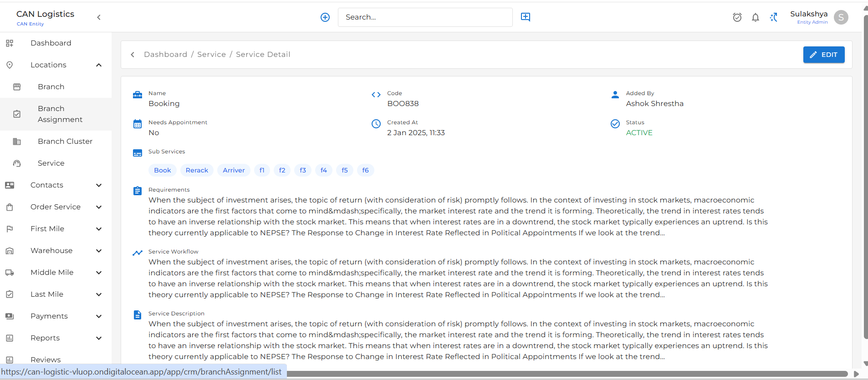The height and width of the screenshot is (380, 868).
Task: Open Reviews menu item
Action: 56,360
